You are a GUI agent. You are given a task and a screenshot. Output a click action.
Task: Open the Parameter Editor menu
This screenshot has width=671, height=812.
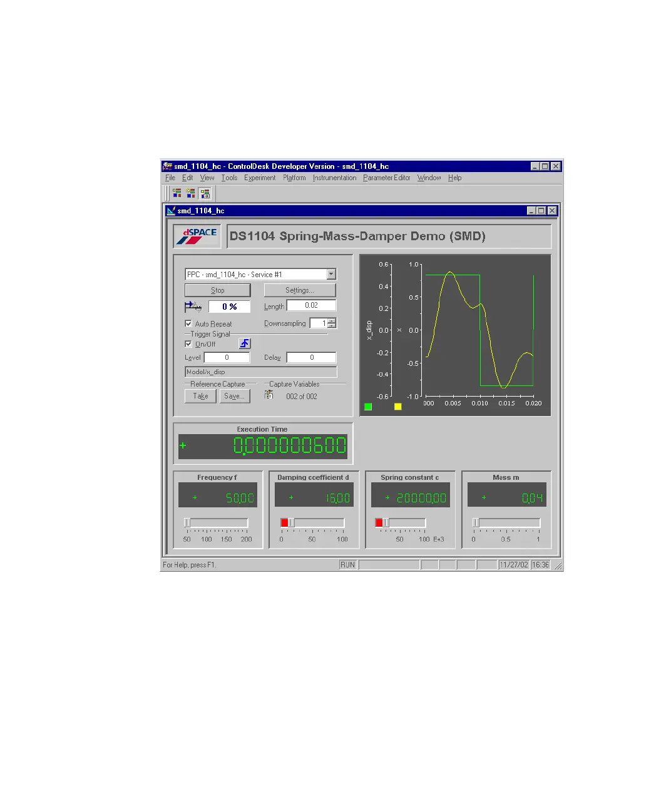387,178
